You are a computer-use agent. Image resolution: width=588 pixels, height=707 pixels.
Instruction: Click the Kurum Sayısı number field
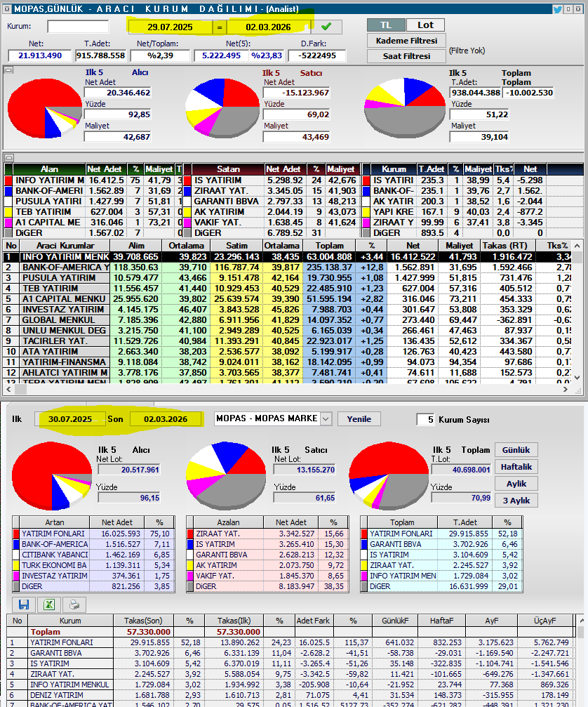(426, 419)
